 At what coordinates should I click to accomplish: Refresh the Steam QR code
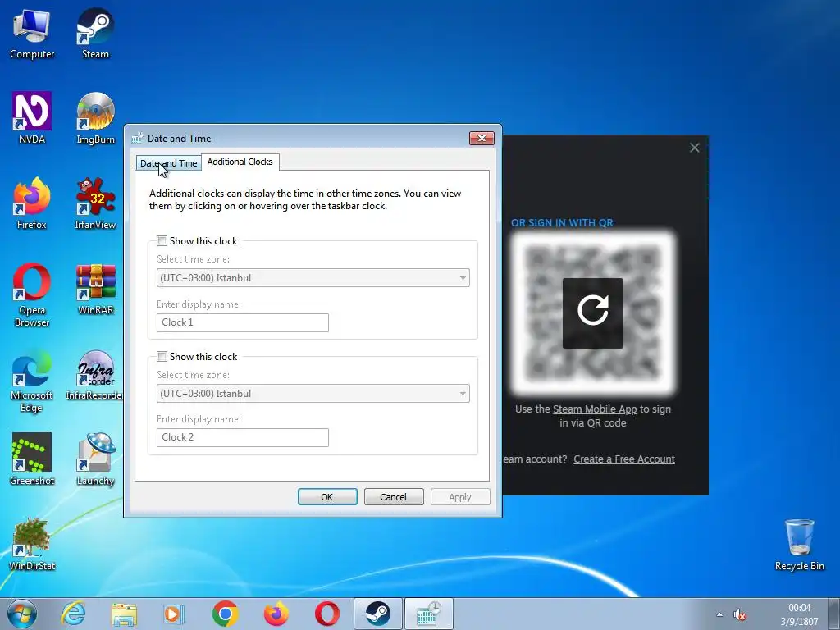pos(593,313)
